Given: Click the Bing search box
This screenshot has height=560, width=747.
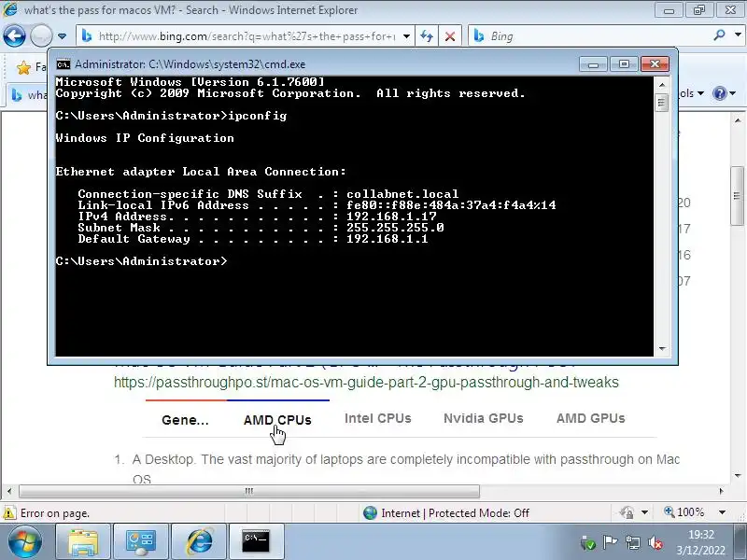Looking at the screenshot, I should (x=591, y=36).
